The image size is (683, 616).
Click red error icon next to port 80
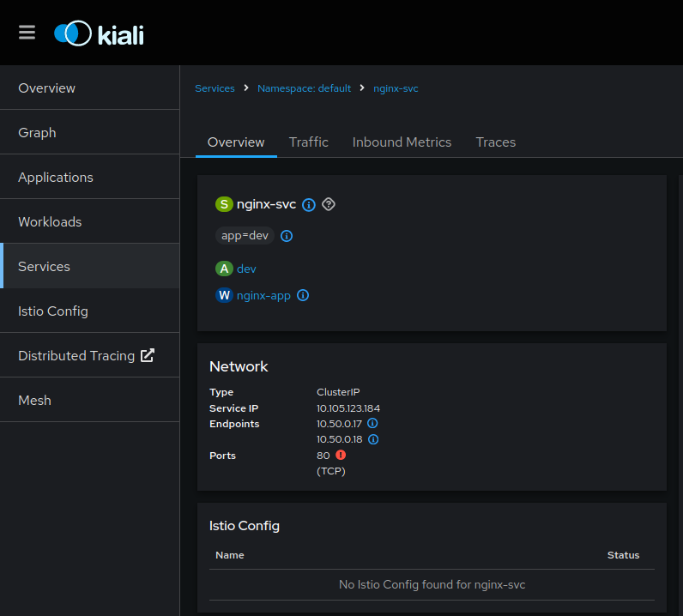pos(341,456)
